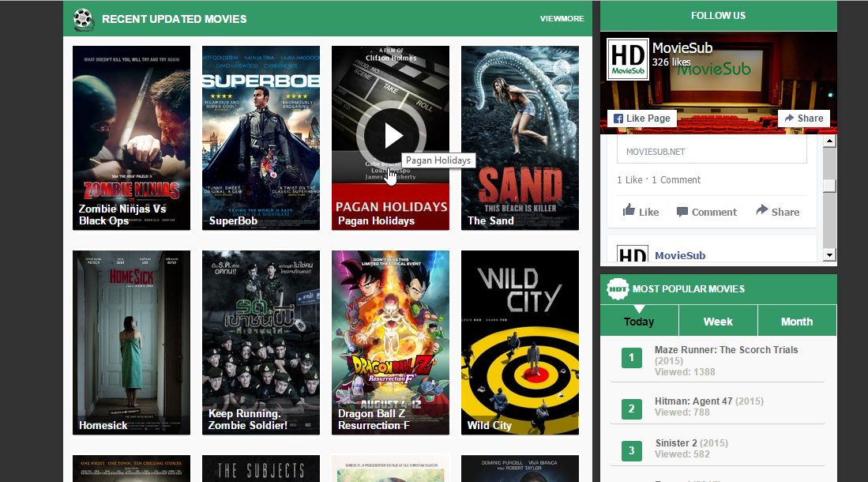This screenshot has width=868, height=482.
Task: Click the FOLLOW US header
Action: (718, 16)
